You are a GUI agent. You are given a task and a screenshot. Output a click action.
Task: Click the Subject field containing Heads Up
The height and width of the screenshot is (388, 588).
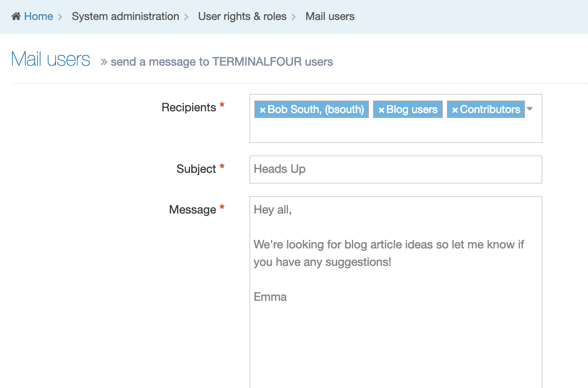[x=395, y=169]
